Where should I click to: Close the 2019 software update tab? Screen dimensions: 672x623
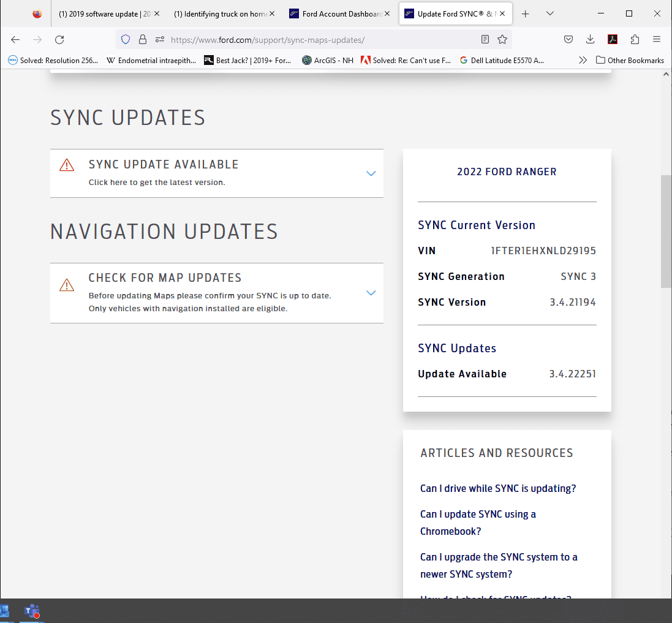[157, 14]
